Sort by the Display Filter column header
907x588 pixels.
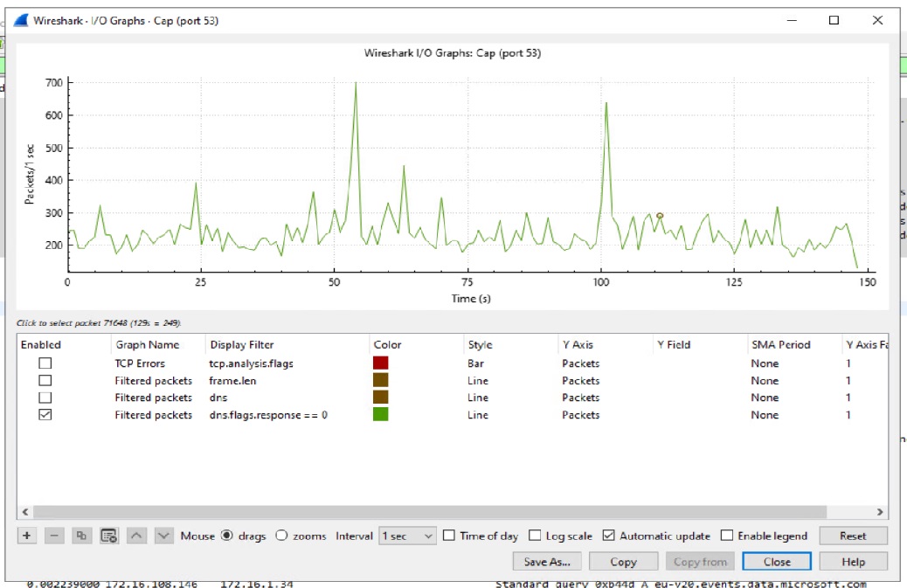click(x=242, y=345)
